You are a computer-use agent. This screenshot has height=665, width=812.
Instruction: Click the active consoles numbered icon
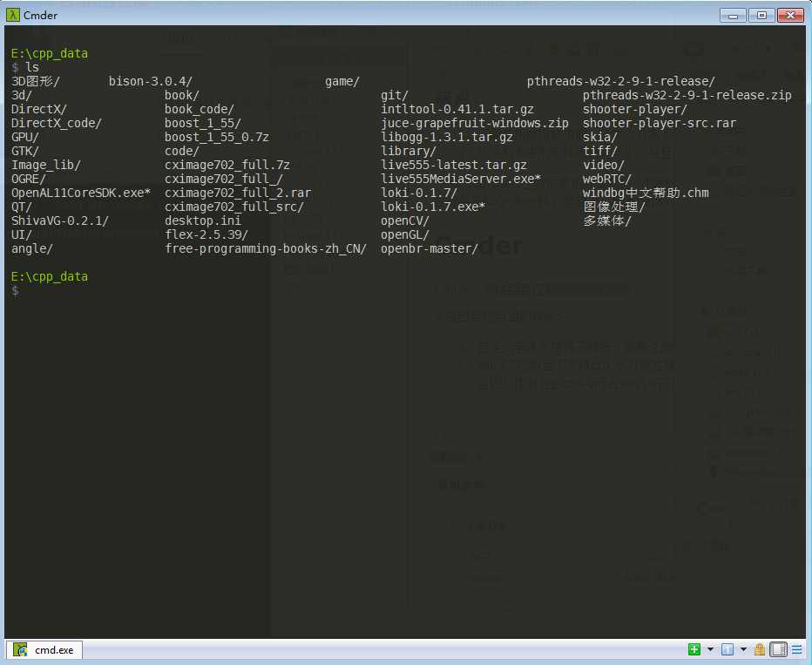click(x=727, y=649)
